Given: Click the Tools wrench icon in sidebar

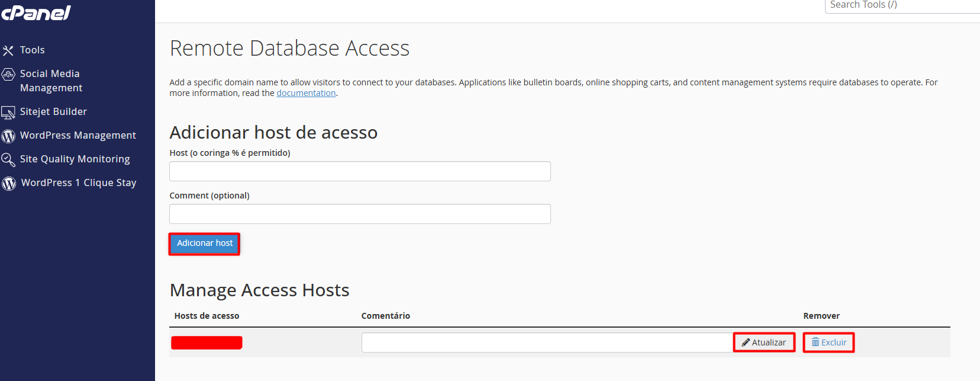Looking at the screenshot, I should [x=8, y=50].
